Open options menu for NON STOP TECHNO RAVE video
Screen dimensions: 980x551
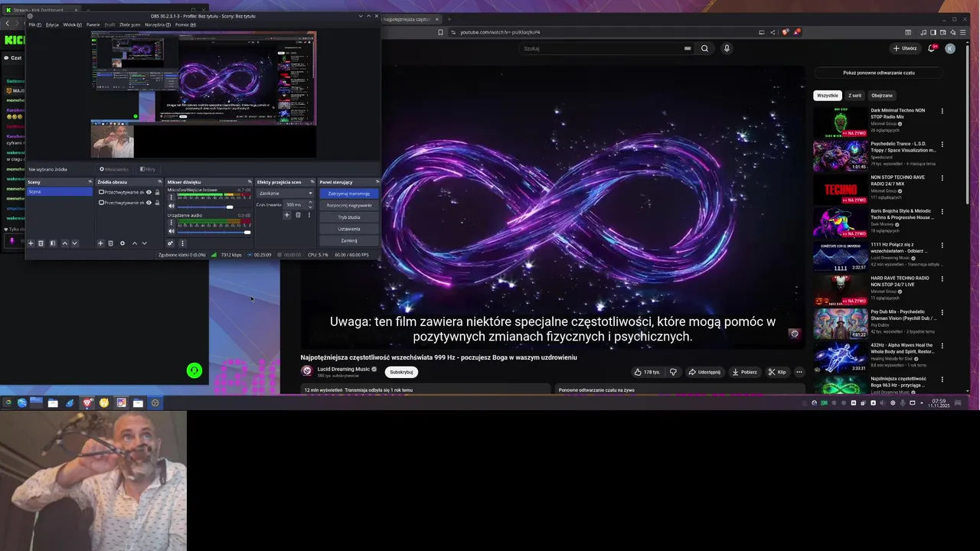pos(942,178)
